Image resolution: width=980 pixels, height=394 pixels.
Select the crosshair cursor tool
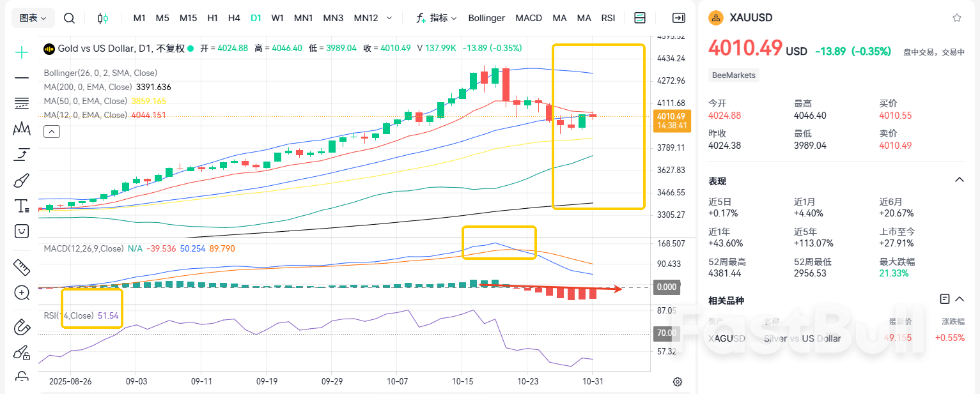tap(22, 52)
